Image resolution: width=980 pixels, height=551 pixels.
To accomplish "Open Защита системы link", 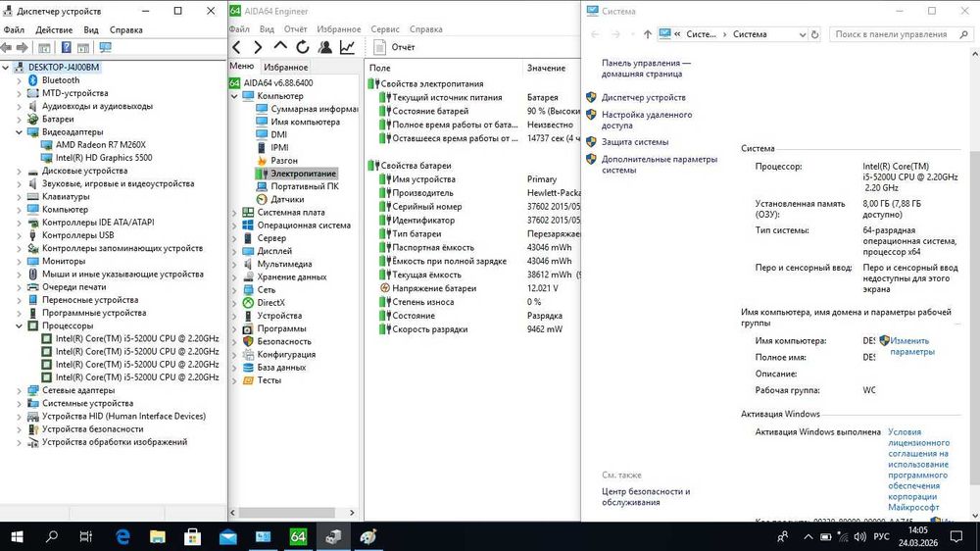I will (x=635, y=142).
